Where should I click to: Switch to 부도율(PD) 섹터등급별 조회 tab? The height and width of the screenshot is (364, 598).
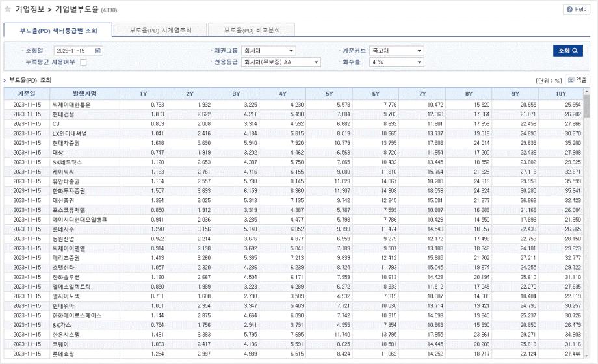tap(58, 30)
